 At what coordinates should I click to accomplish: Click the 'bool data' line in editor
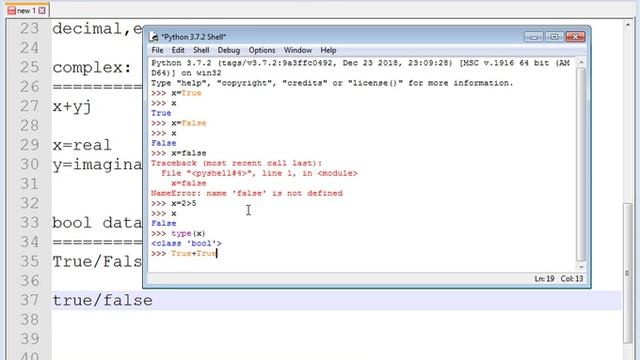coord(97,223)
